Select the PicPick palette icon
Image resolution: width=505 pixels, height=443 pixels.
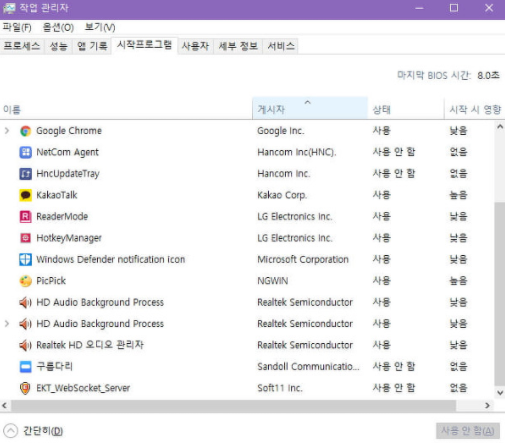[x=26, y=281]
